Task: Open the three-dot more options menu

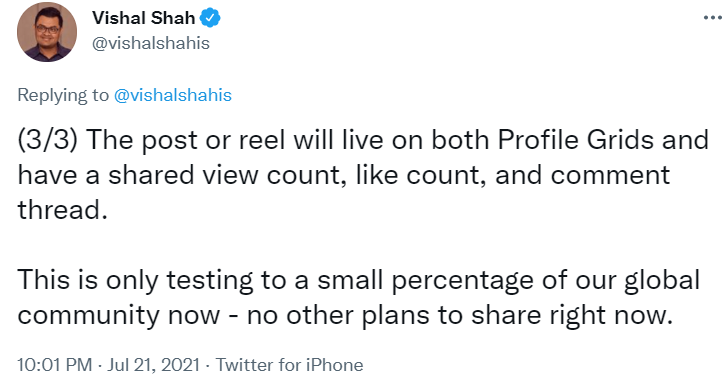Action: pyautogui.click(x=713, y=18)
